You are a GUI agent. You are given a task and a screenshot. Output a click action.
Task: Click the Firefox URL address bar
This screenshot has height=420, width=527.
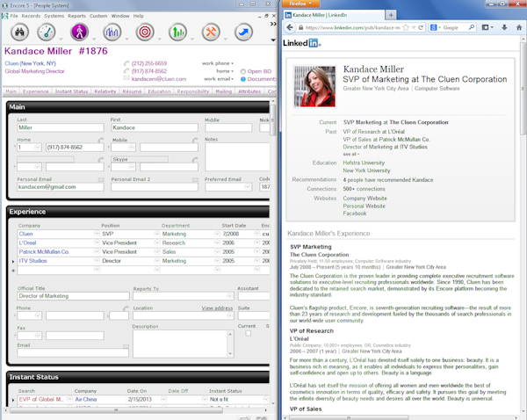pyautogui.click(x=352, y=27)
